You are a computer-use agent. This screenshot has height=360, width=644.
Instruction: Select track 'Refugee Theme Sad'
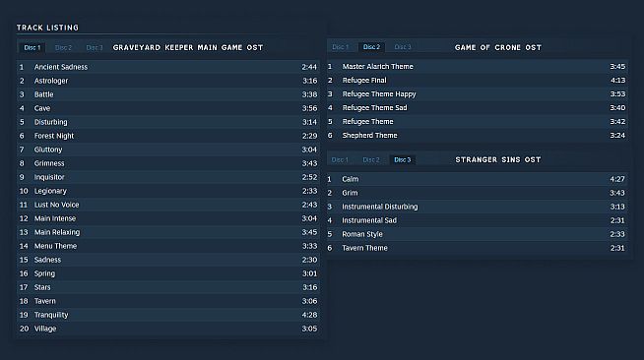click(x=478, y=108)
